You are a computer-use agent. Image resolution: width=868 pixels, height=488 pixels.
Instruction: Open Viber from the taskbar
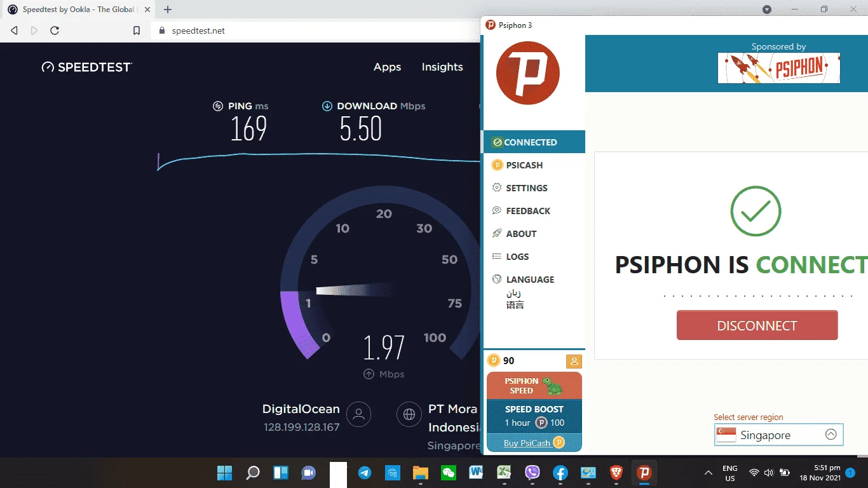[532, 473]
